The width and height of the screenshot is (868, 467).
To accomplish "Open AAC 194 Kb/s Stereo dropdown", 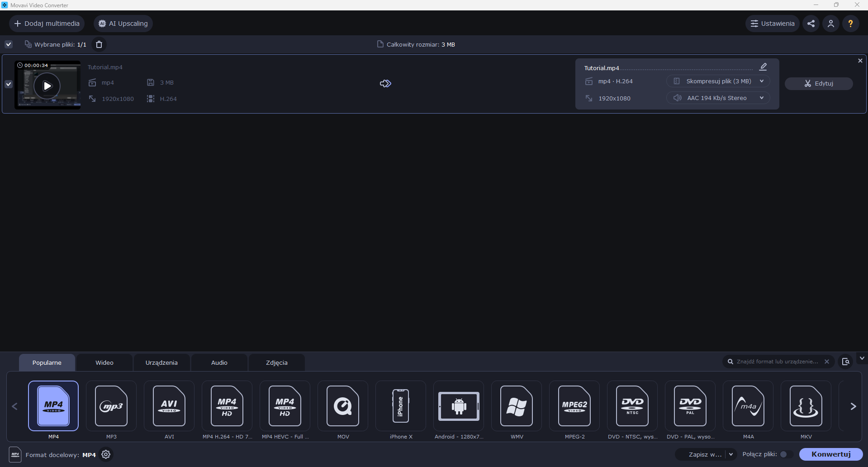I will pos(718,98).
